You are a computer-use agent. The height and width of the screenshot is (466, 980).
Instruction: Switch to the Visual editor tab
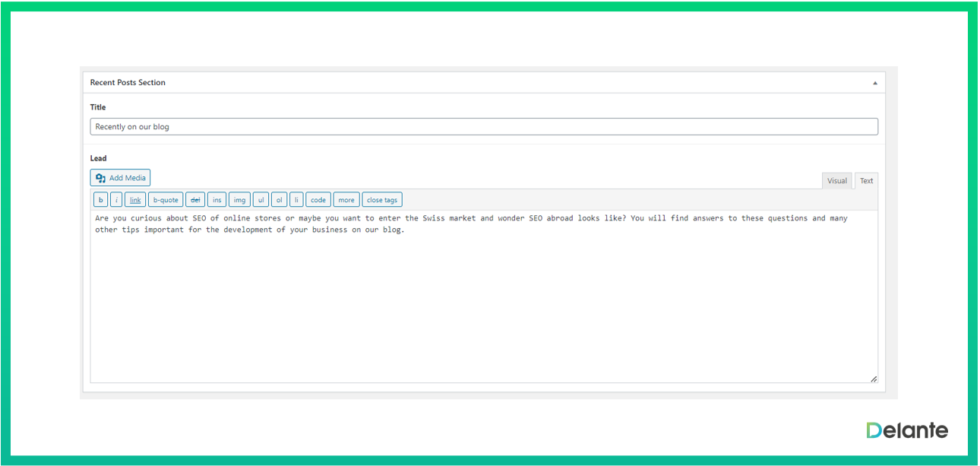point(837,181)
